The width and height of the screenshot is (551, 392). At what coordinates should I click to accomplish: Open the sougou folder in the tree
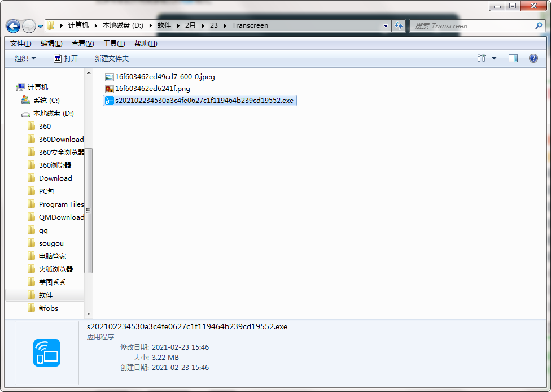[51, 243]
